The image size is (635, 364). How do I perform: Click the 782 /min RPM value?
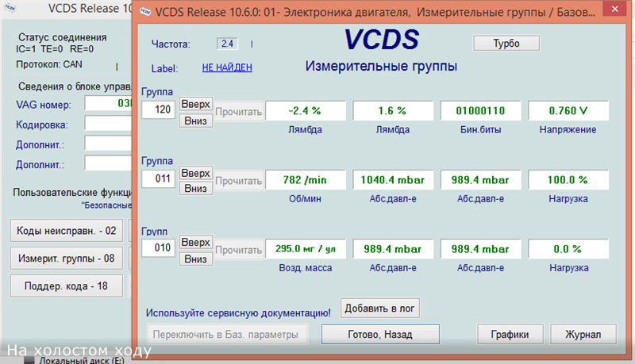point(306,180)
